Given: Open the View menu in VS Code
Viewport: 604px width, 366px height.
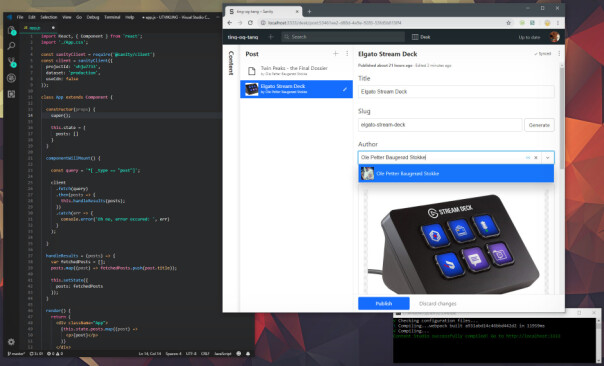Looking at the screenshot, I should [67, 17].
